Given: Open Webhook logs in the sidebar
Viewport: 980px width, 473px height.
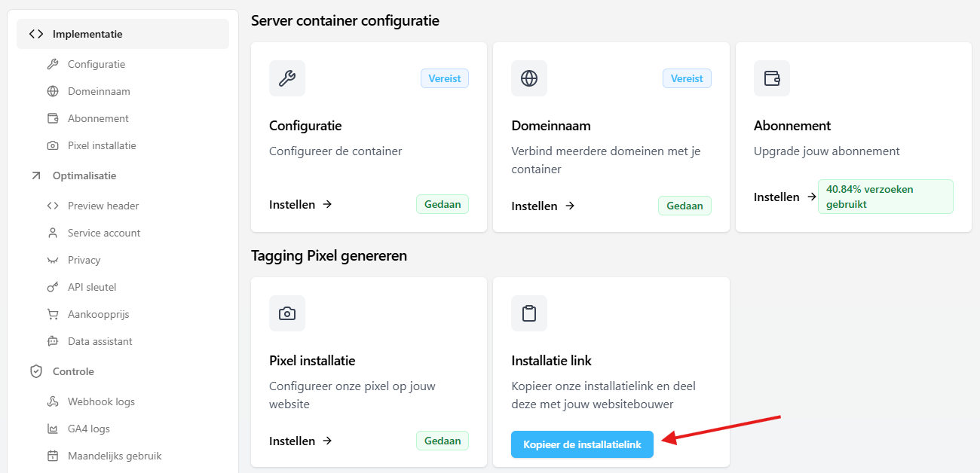Looking at the screenshot, I should coord(101,401).
